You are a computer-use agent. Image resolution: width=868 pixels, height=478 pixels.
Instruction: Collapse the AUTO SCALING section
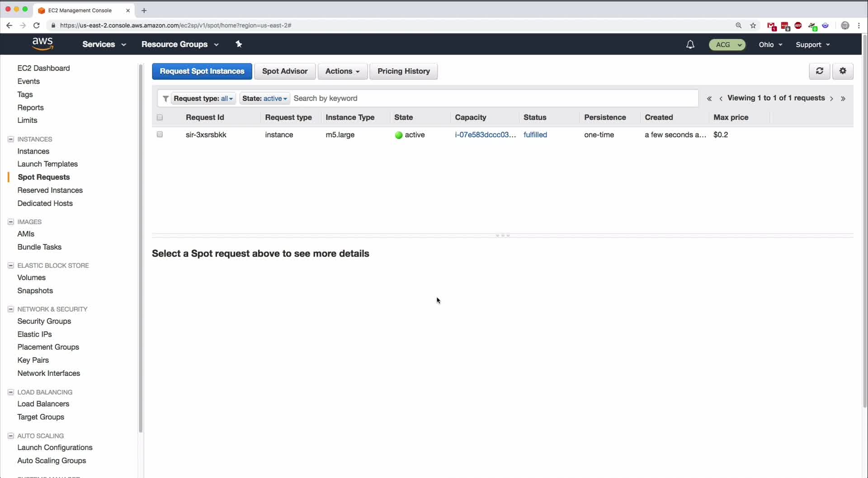(x=11, y=436)
